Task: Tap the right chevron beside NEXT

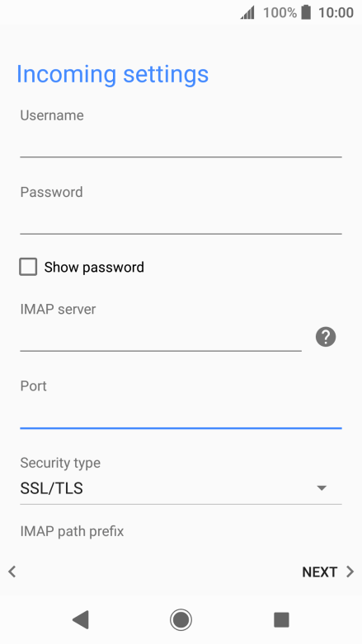Action: [350, 572]
